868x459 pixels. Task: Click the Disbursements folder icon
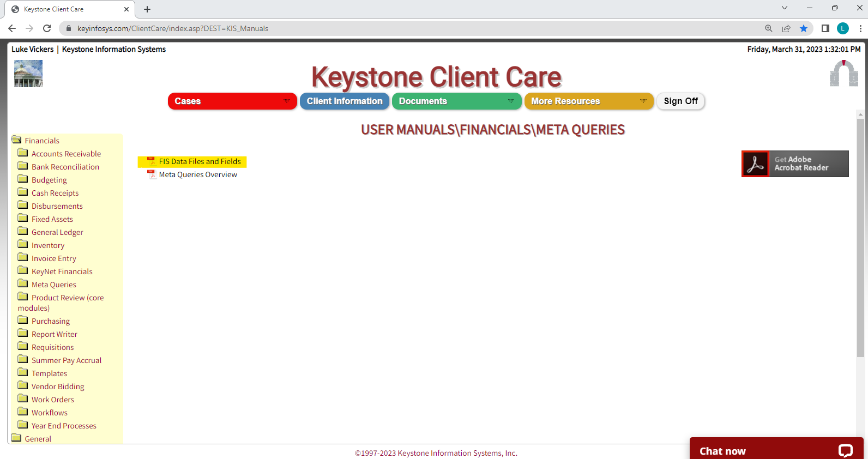pyautogui.click(x=23, y=206)
